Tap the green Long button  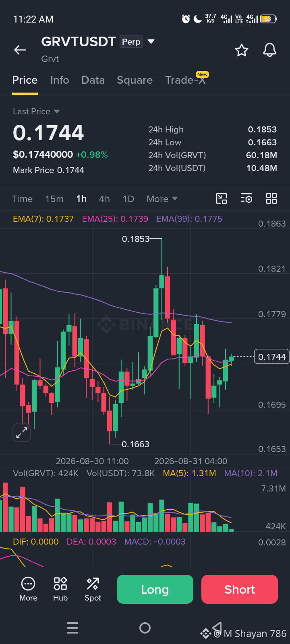point(155,589)
